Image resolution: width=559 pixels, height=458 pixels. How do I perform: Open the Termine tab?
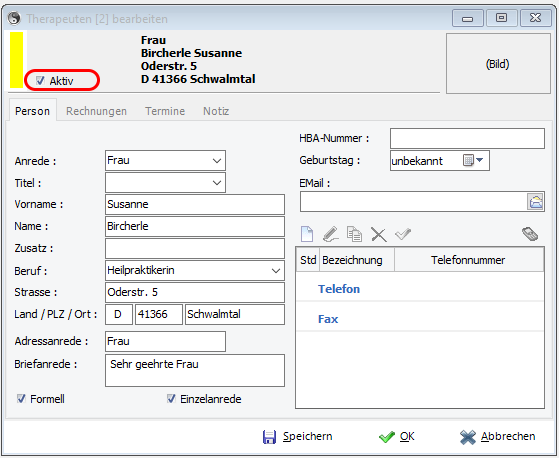(x=165, y=111)
